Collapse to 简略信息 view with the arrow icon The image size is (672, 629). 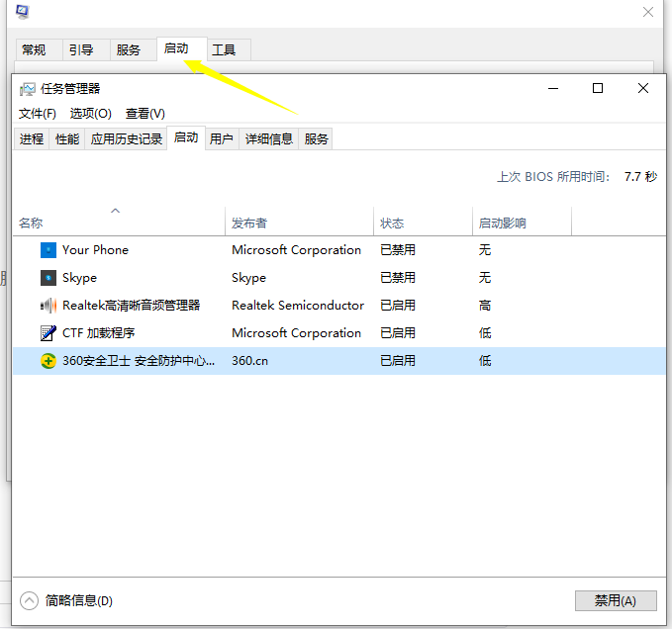(x=29, y=600)
